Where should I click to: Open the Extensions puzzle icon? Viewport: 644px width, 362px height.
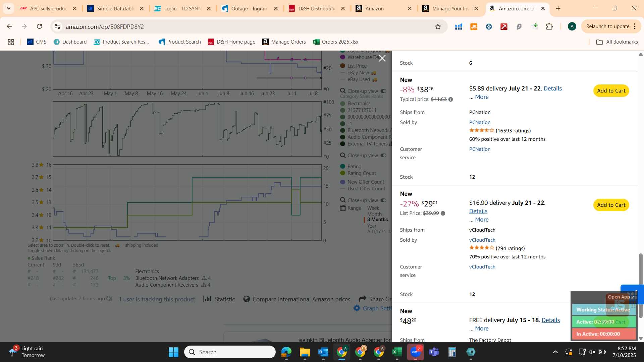(549, 26)
